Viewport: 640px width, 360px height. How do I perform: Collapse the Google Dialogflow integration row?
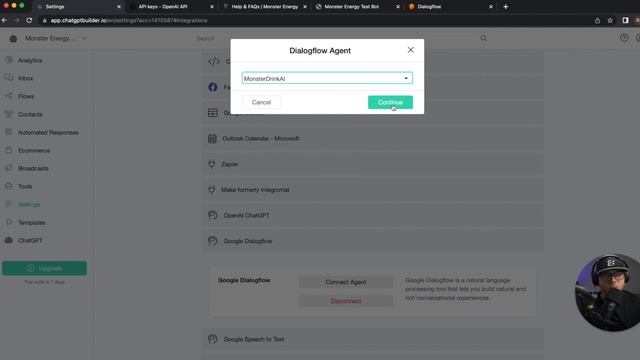[373, 241]
